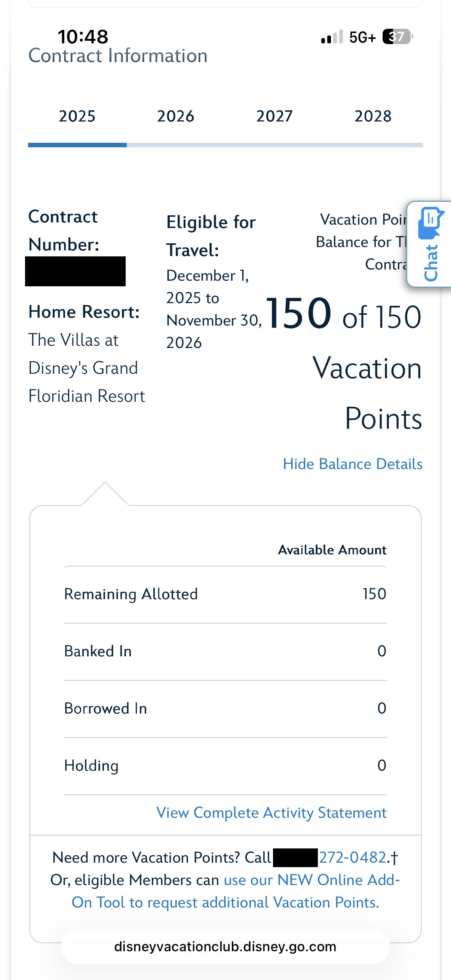Select the Holding points row
The image size is (451, 980).
[x=225, y=765]
